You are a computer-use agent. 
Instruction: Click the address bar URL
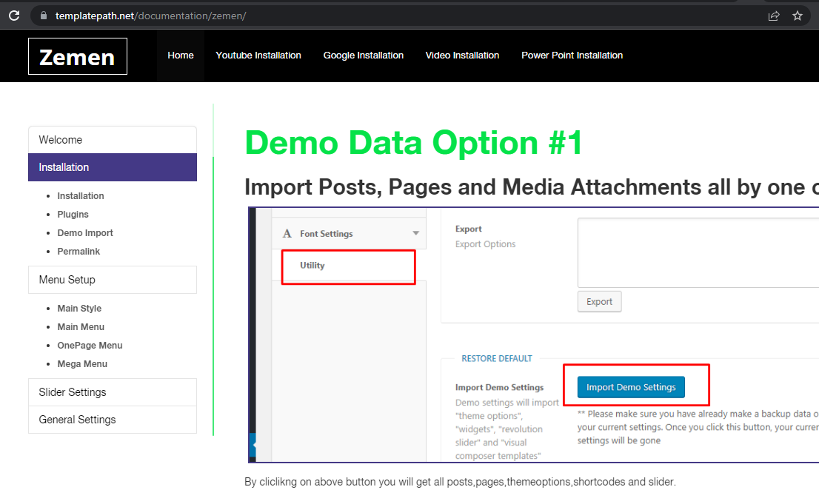tap(150, 16)
